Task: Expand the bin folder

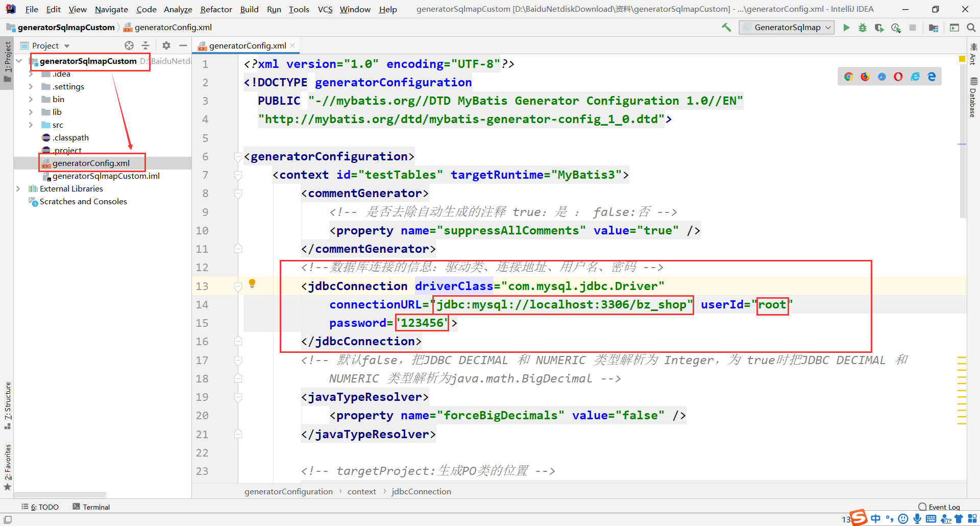Action: pos(31,99)
